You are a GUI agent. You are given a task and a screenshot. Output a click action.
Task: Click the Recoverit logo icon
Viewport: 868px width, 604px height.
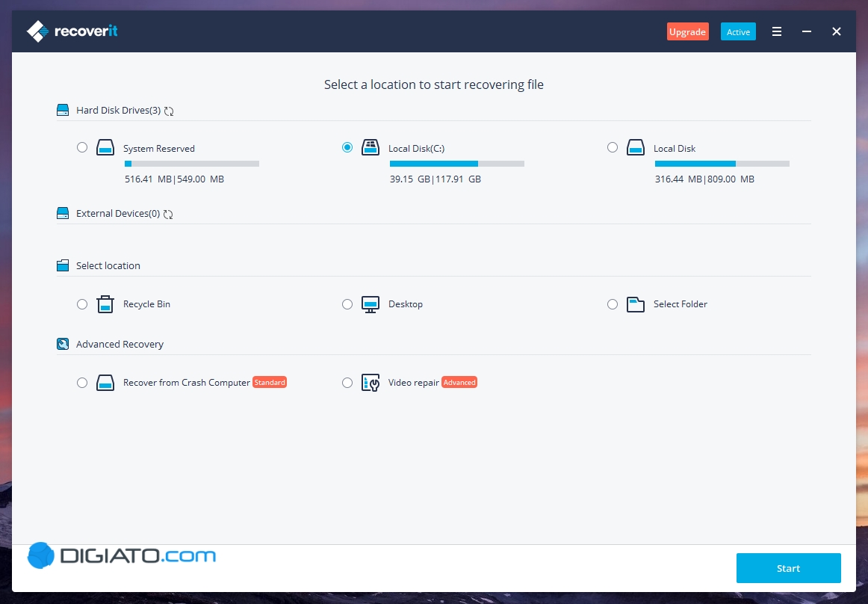point(37,31)
